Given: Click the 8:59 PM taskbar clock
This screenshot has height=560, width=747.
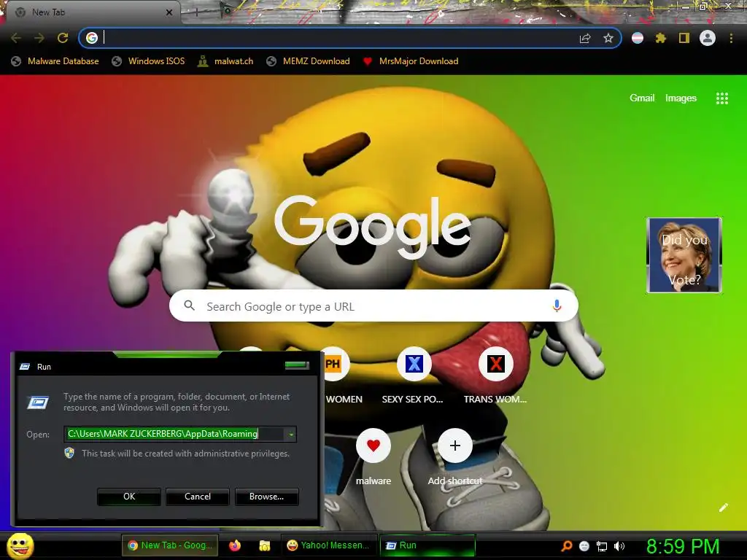Looking at the screenshot, I should coord(683,546).
